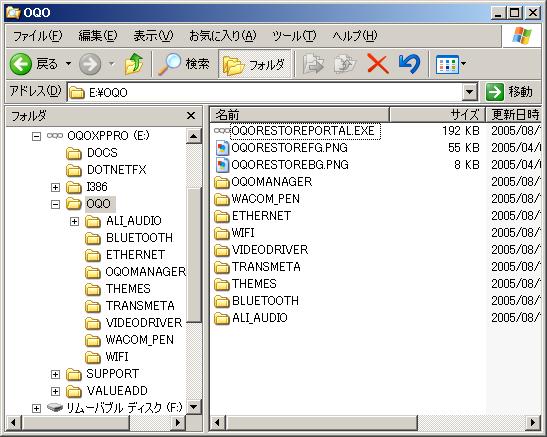Click the blue Undo arrow icon
The height and width of the screenshot is (437, 547).
click(x=409, y=64)
